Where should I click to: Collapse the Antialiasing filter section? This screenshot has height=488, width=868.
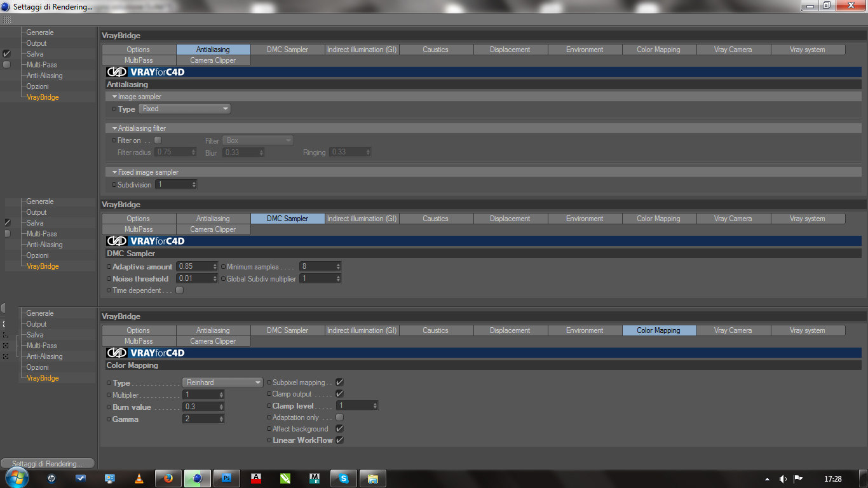click(x=114, y=128)
